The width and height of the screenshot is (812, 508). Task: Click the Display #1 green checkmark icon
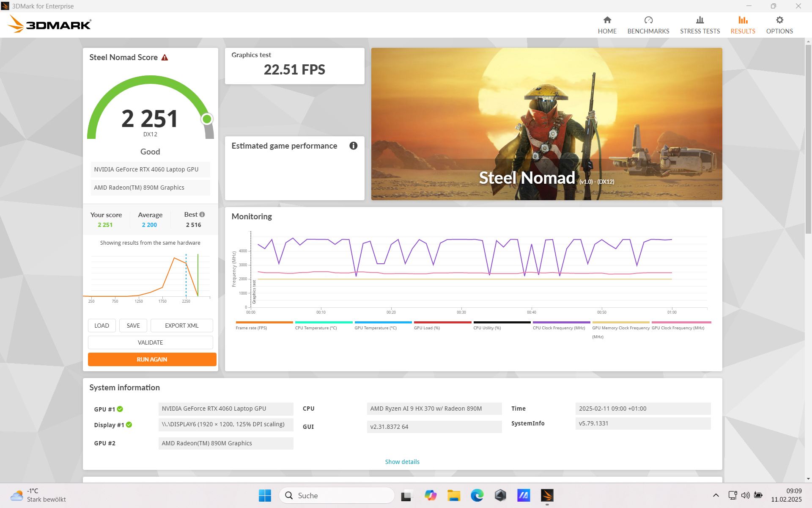(x=129, y=425)
